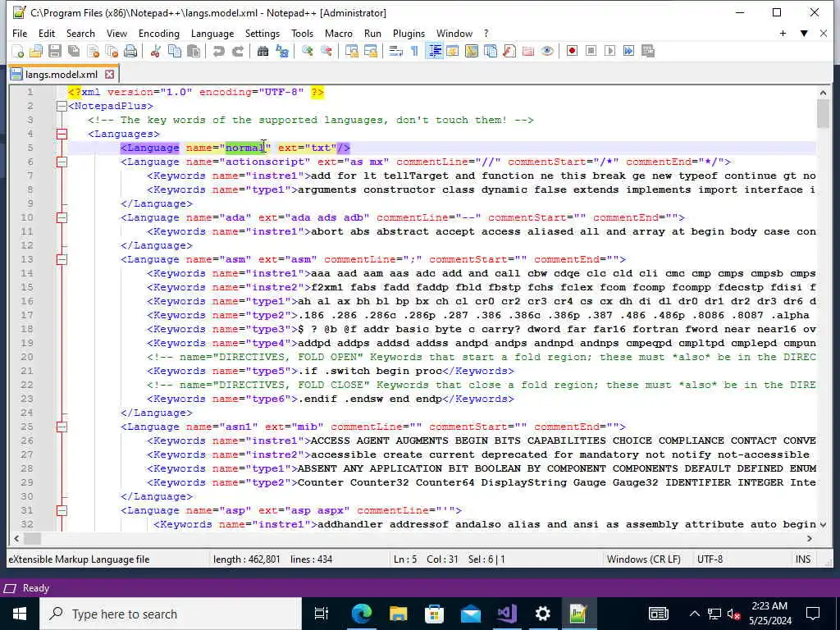The image size is (840, 630).
Task: Click UTF-8 encoding in status bar
Action: click(710, 559)
